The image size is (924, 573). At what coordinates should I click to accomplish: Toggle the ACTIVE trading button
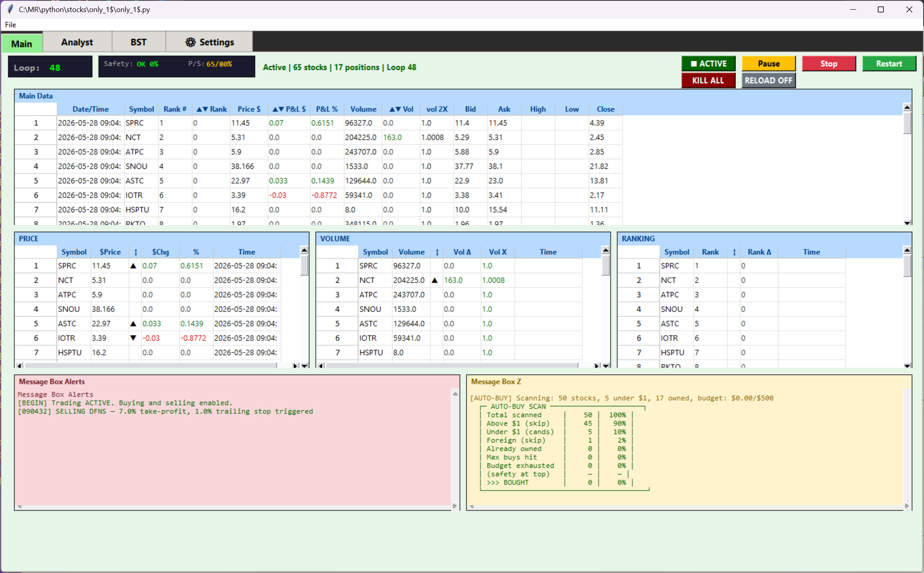click(x=708, y=63)
